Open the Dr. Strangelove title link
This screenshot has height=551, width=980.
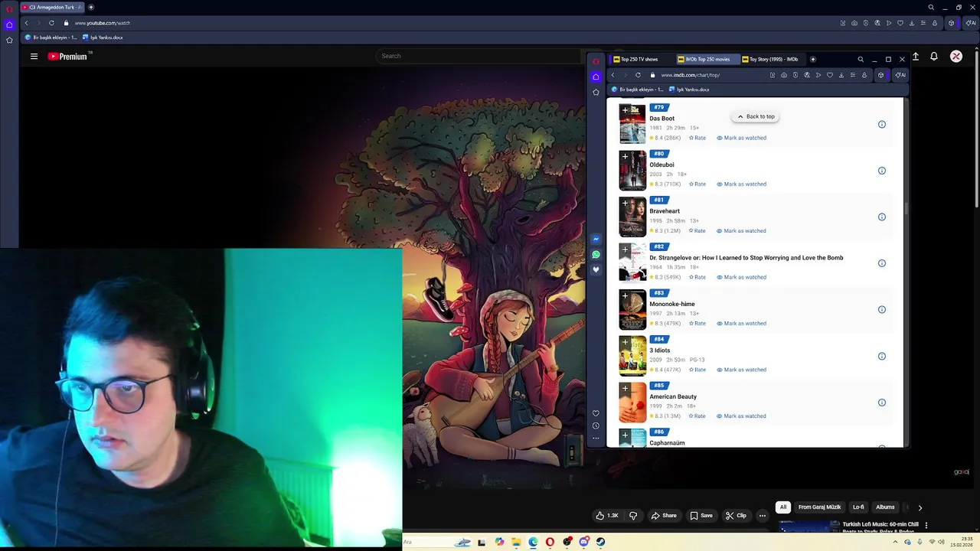pos(746,258)
